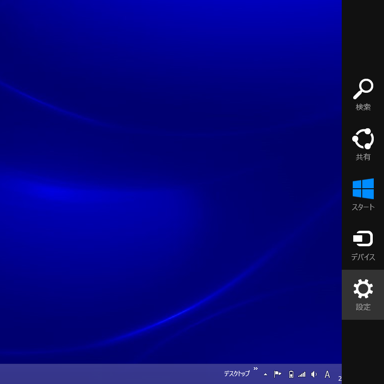Show hidden tray icons with up arrow

(265, 375)
